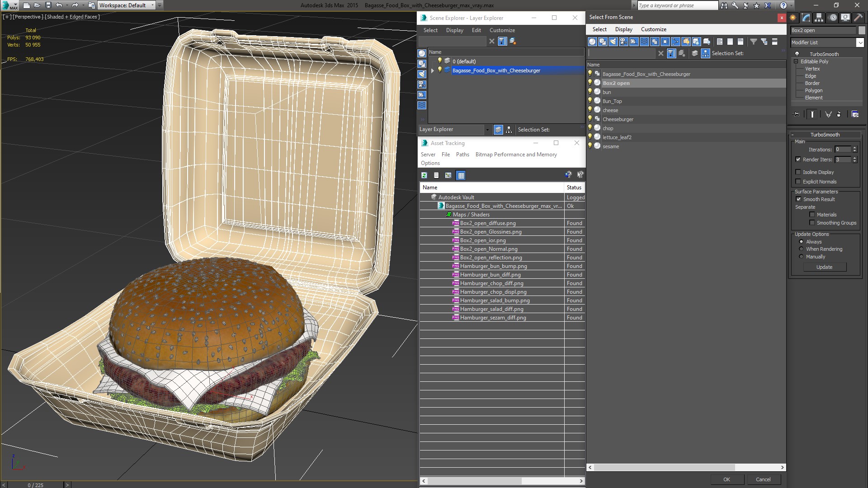The height and width of the screenshot is (488, 868).
Task: Open the Layer Explorer dropdown
Action: click(x=487, y=130)
